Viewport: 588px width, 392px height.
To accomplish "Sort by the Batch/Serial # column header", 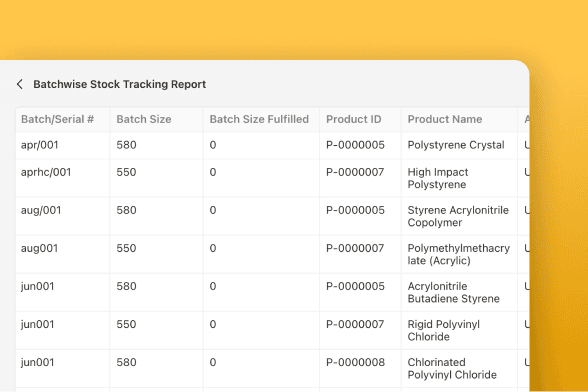I will pyautogui.click(x=57, y=119).
